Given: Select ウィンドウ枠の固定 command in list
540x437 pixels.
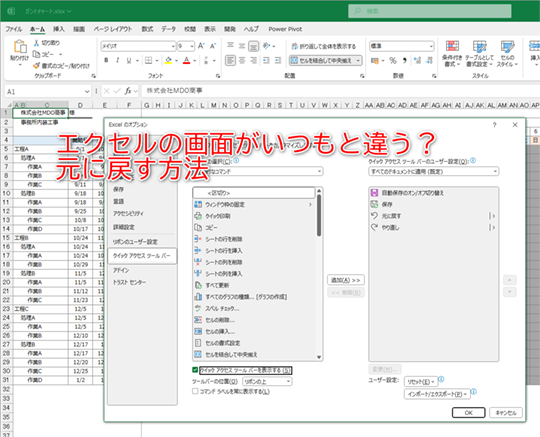Looking at the screenshot, I should point(253,204).
